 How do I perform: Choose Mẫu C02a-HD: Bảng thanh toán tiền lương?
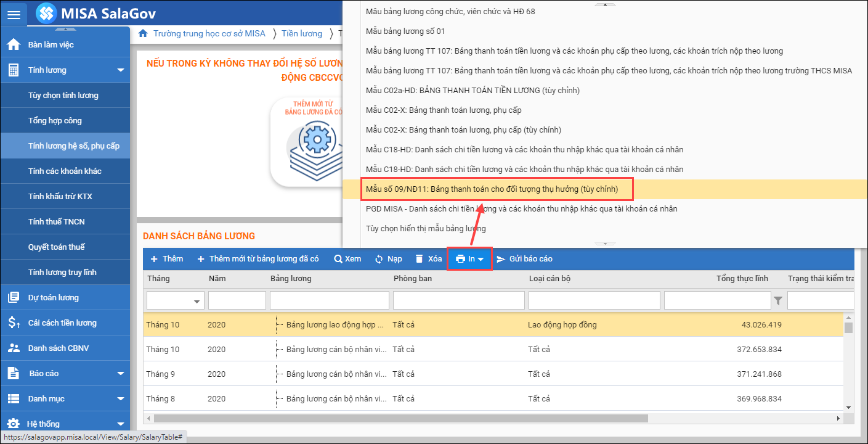click(x=473, y=90)
